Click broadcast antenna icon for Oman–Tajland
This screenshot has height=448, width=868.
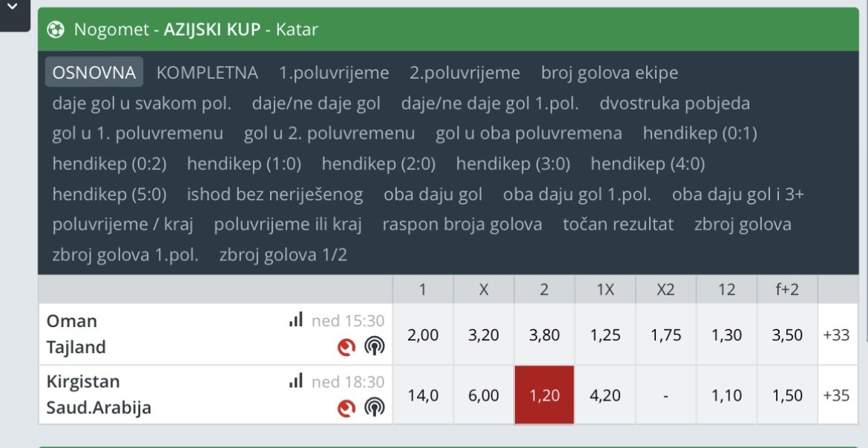pos(374,346)
